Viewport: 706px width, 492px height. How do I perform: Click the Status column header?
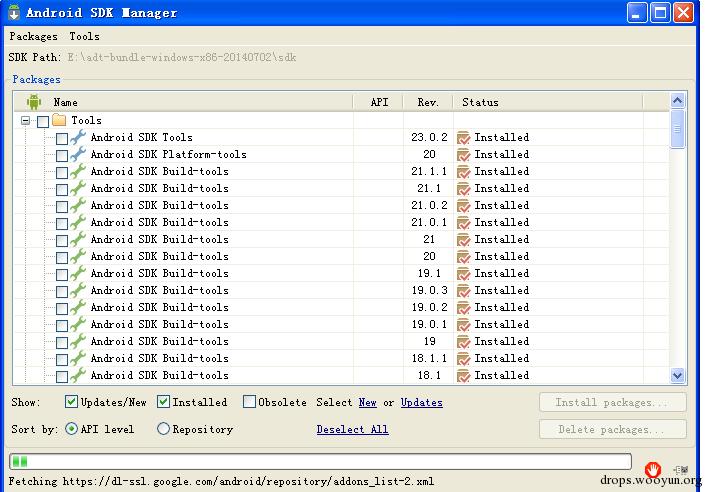point(480,102)
